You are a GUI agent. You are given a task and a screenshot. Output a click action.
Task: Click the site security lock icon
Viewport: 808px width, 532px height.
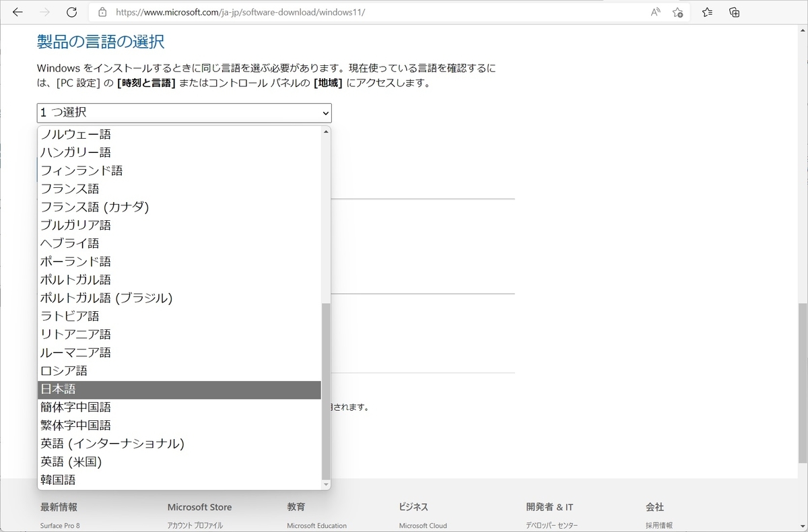[x=102, y=11]
